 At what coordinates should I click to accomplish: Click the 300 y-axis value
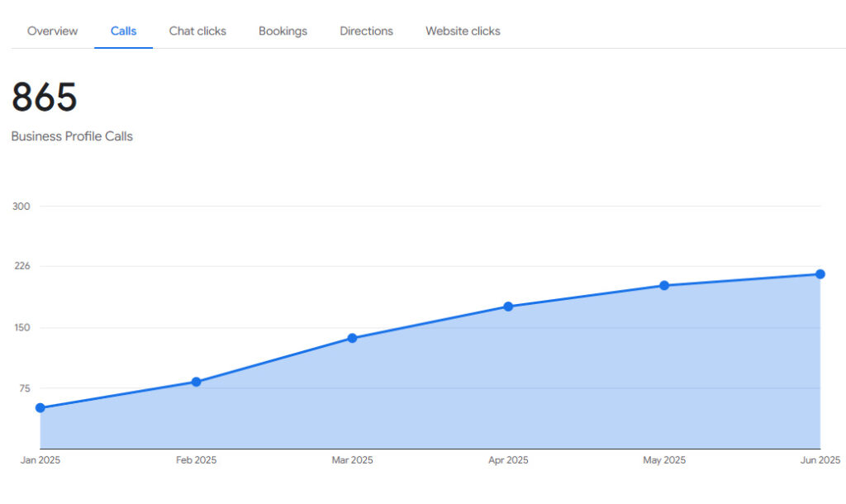(x=21, y=207)
